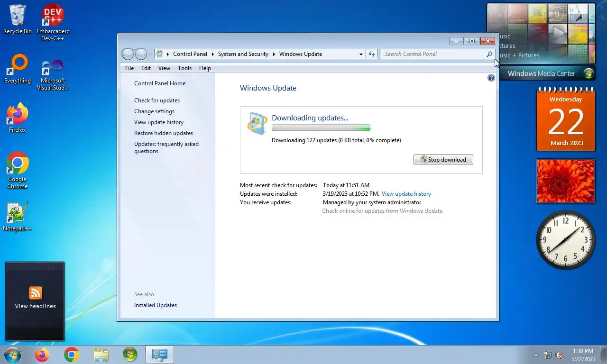Open the taskbar clock showing 1:38 PM
The width and height of the screenshot is (607, 364).
pyautogui.click(x=583, y=355)
